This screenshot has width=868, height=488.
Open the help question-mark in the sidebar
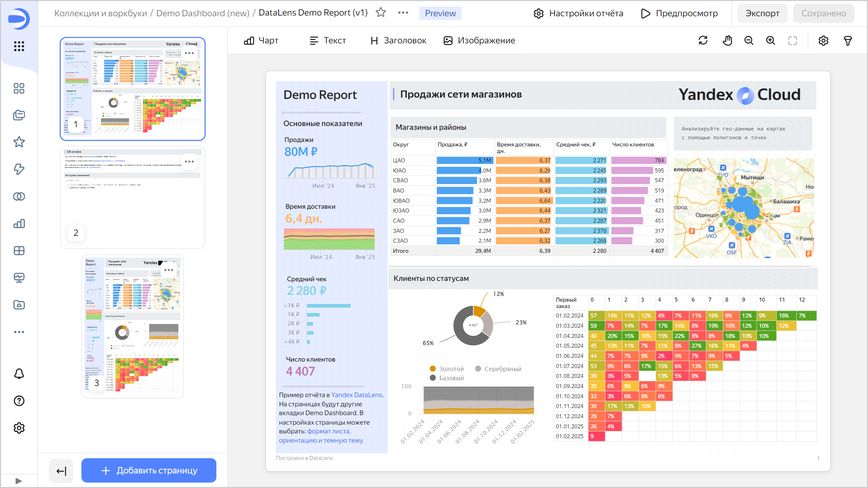click(x=19, y=401)
